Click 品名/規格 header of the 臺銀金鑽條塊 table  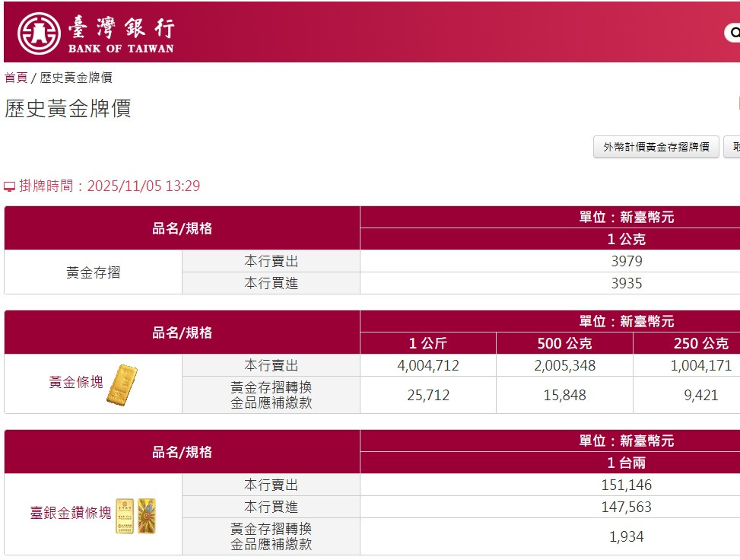pos(183,453)
